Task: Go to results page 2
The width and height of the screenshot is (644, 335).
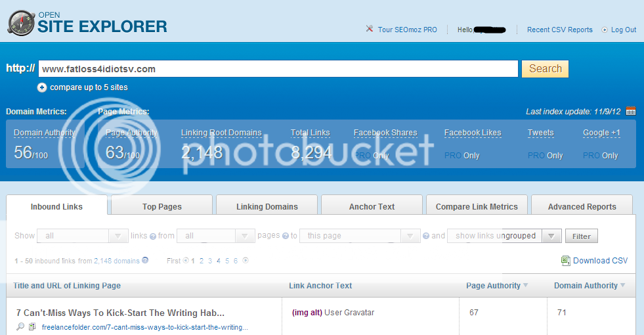Action: point(202,261)
